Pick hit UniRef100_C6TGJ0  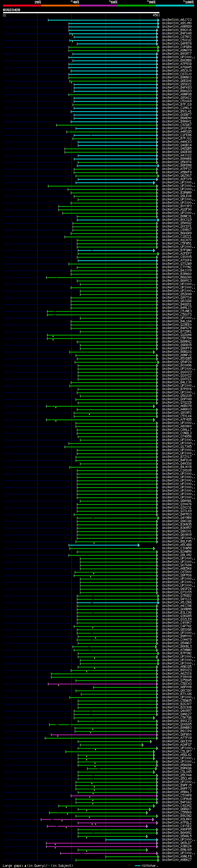click(x=177, y=74)
